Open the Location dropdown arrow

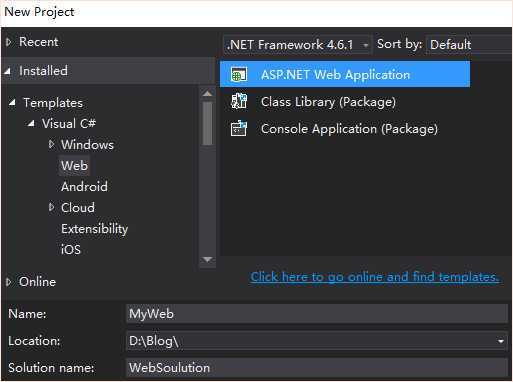click(500, 341)
